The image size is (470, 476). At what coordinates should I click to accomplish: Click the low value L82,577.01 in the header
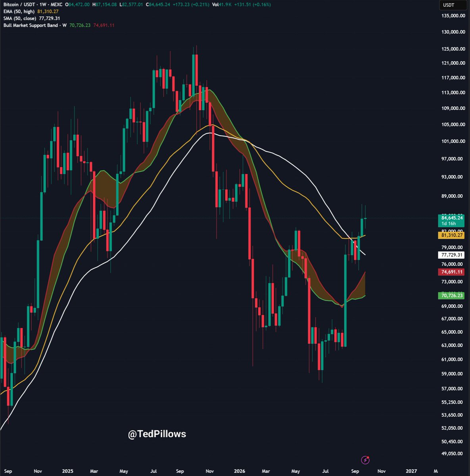click(131, 4)
